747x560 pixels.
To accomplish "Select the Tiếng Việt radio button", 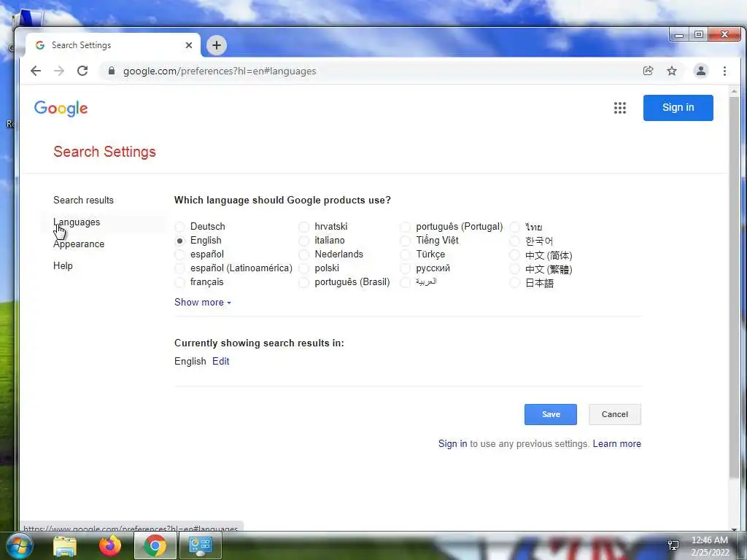I will pos(406,241).
